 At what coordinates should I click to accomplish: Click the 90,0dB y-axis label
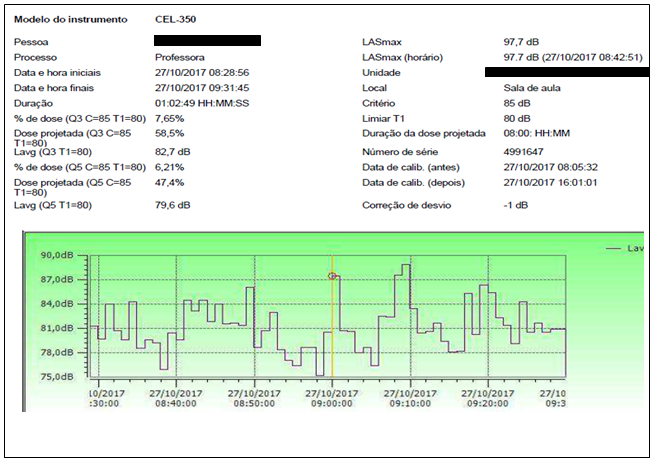tap(55, 255)
